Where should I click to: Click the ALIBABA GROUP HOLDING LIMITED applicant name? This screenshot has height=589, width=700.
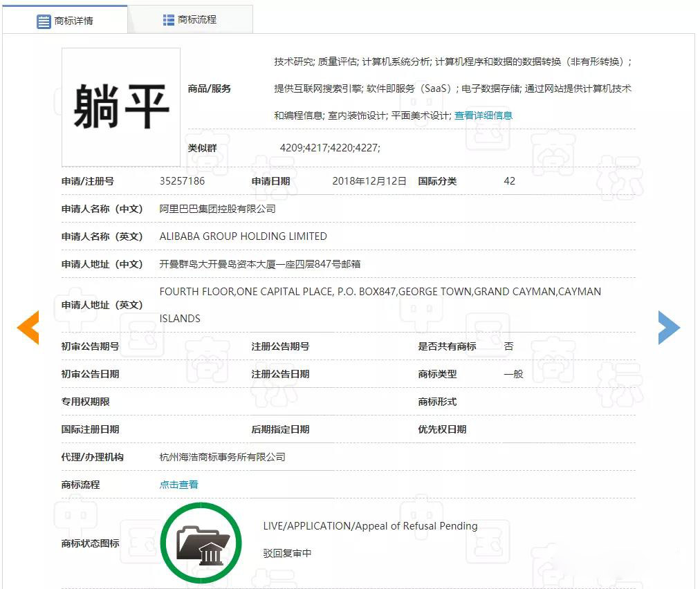[x=243, y=236]
